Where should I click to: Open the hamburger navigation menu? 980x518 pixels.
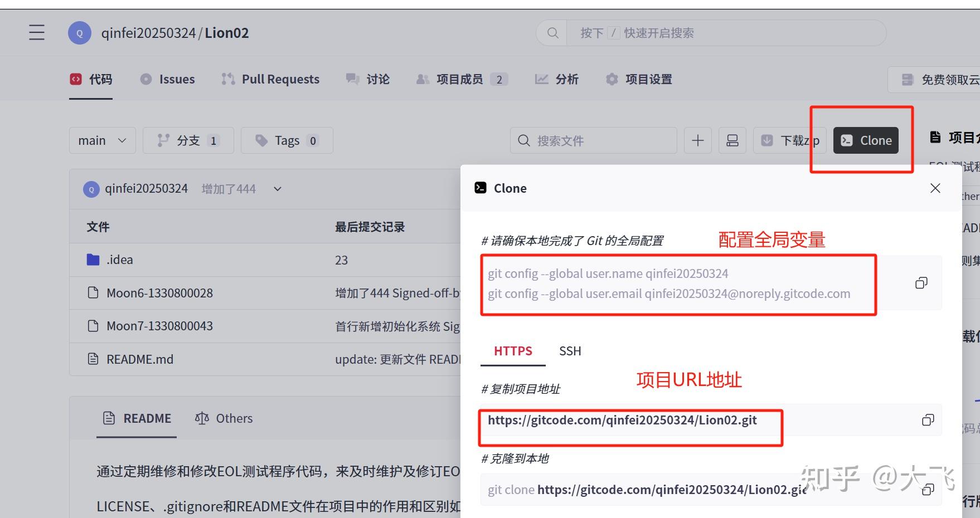(36, 32)
